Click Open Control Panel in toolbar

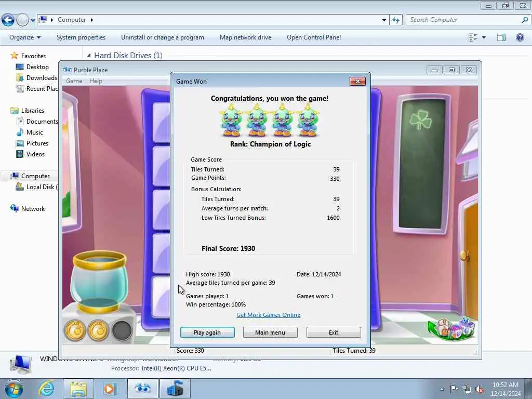pos(313,37)
